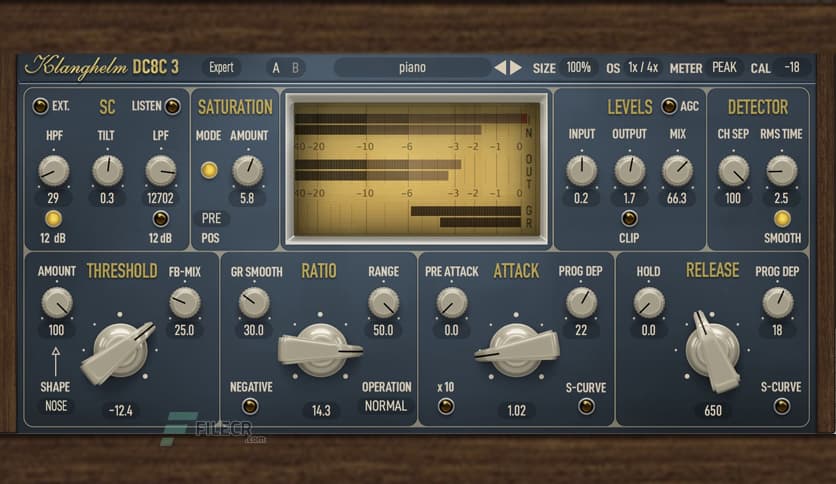This screenshot has width=836, height=484.
Task: Click the threshold value -12.4
Action: pos(120,410)
